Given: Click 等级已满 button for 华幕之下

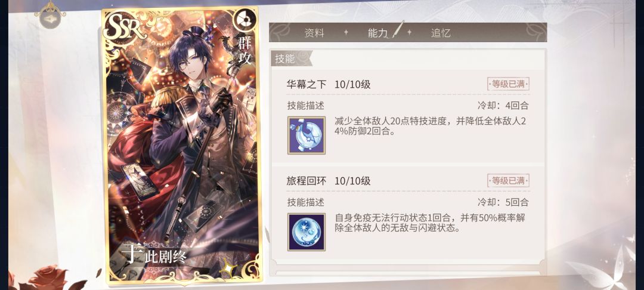Looking at the screenshot, I should click(508, 84).
